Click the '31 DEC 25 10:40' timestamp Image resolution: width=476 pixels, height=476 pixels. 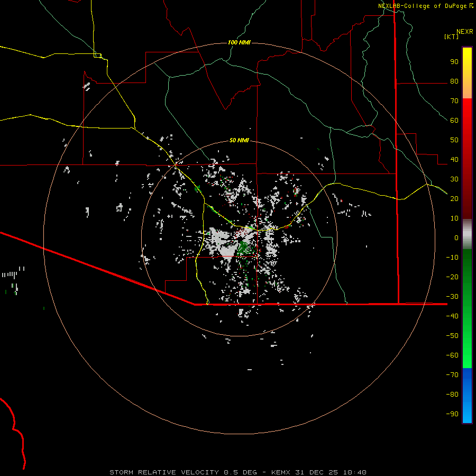click(331, 472)
